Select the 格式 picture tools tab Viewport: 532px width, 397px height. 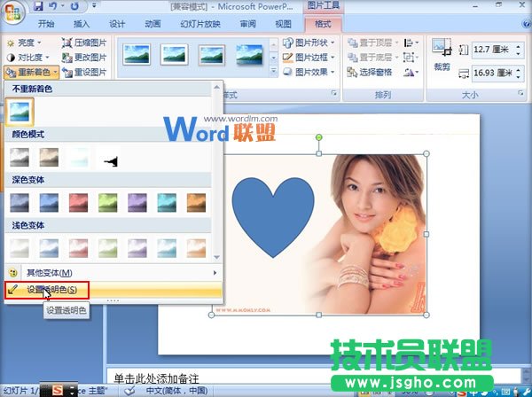click(x=323, y=24)
